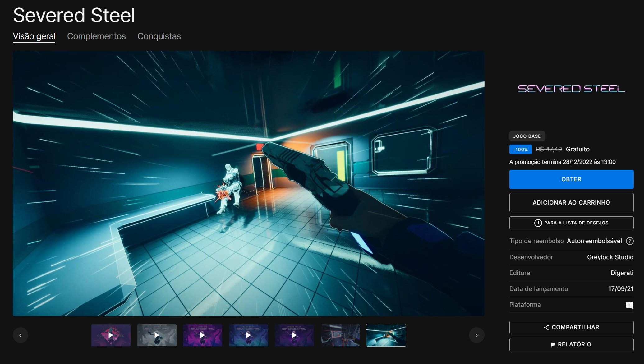Open the Visão geral tab
Image resolution: width=644 pixels, height=364 pixels.
tap(34, 36)
